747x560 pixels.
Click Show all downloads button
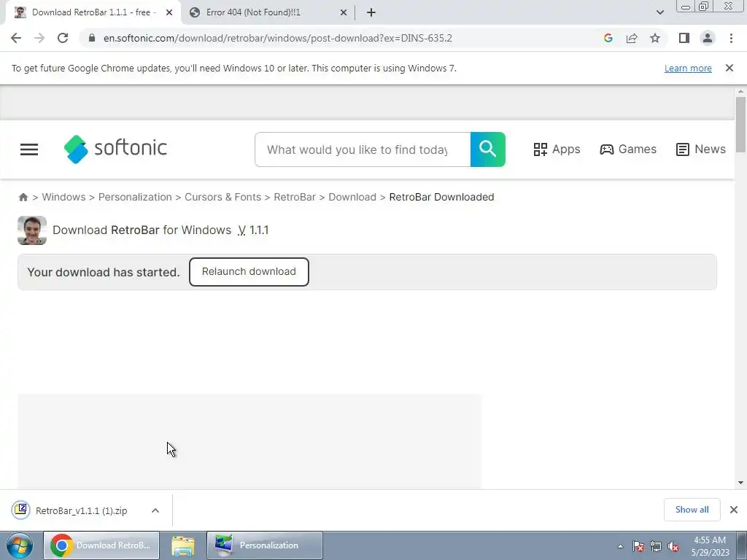click(692, 510)
